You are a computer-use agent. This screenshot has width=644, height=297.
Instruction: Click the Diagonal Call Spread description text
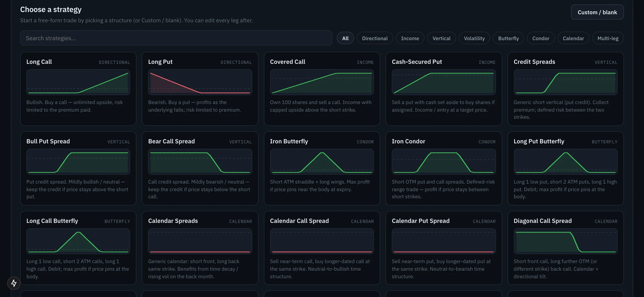tap(556, 269)
